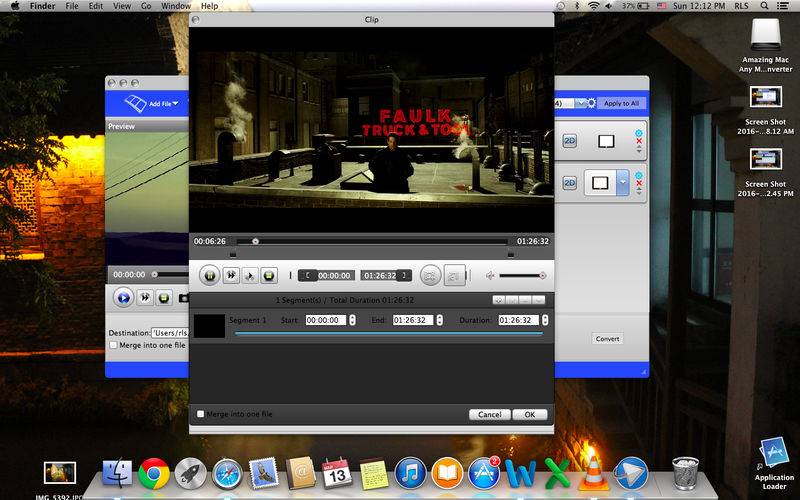Toggle the 2D button on second file row

coord(569,183)
